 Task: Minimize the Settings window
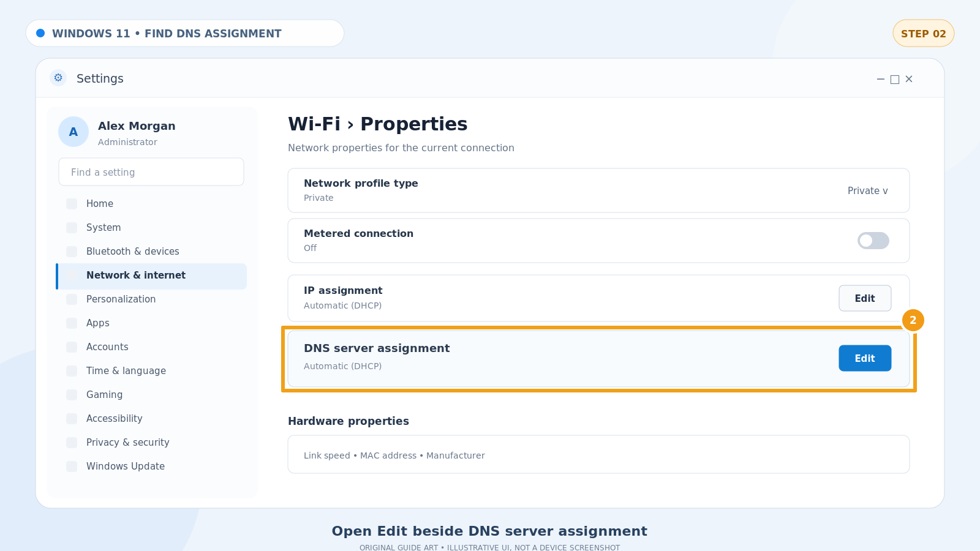pyautogui.click(x=880, y=79)
